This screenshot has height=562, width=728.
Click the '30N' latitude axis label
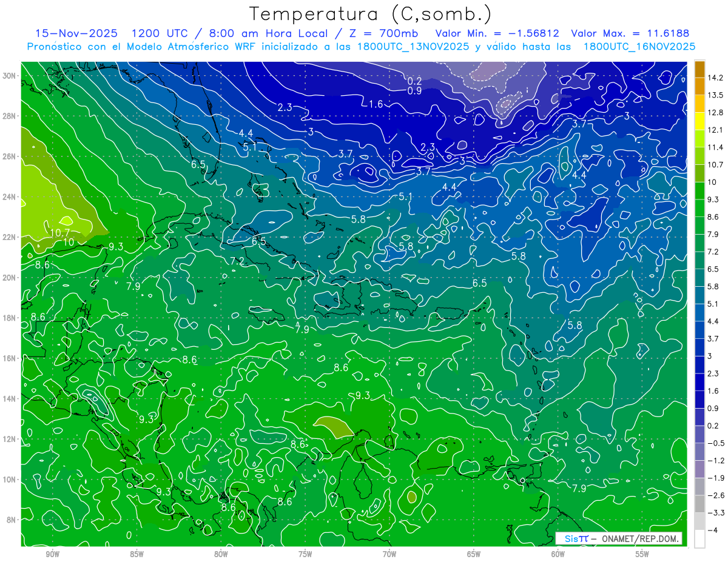tap(10, 76)
